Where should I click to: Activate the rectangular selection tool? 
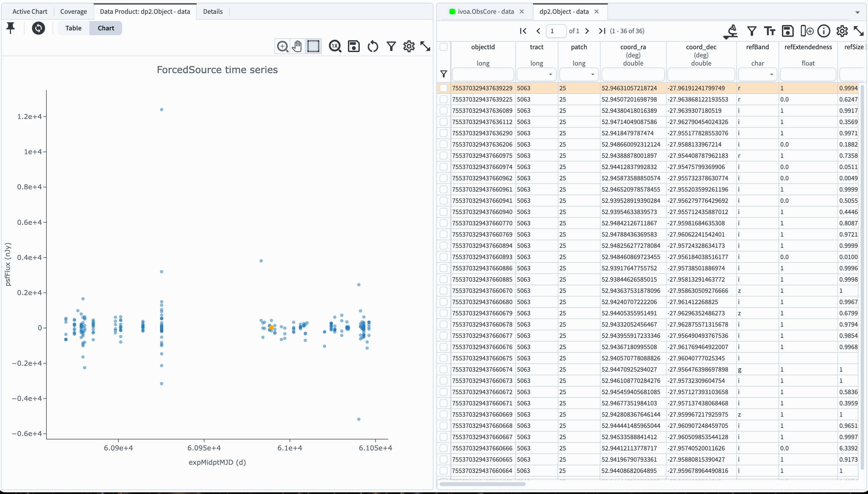(x=313, y=46)
